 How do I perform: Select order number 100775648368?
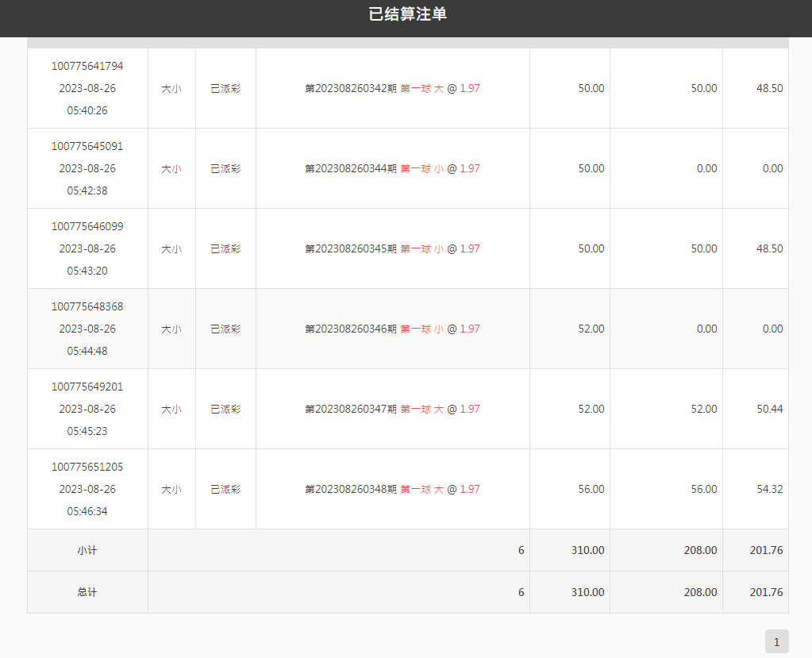87,307
